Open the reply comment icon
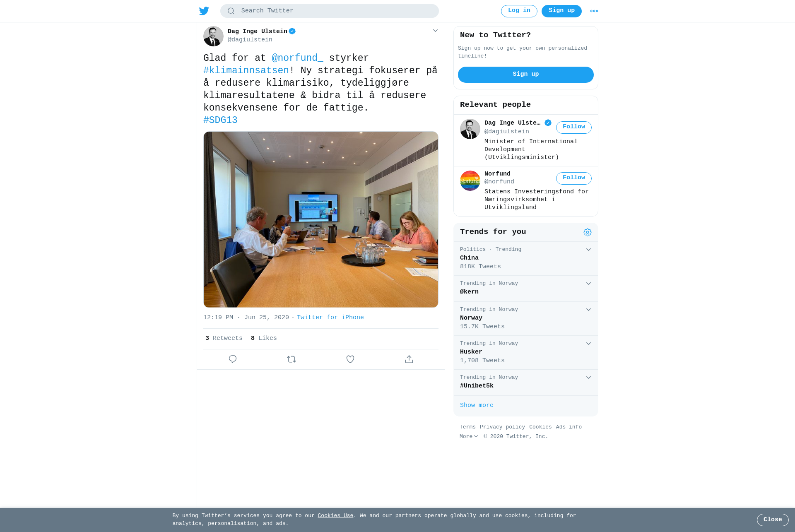Viewport: 795px width, 532px height. coord(233,359)
